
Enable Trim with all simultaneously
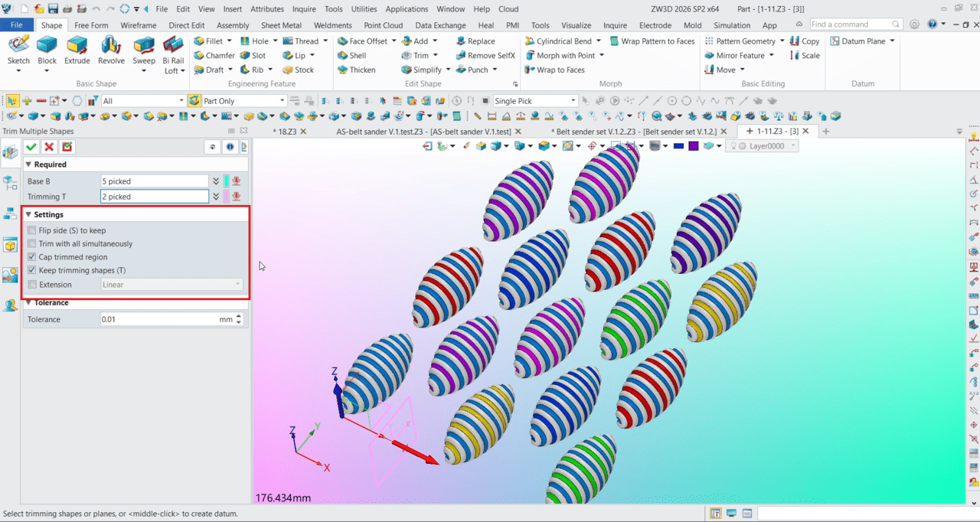coord(31,243)
